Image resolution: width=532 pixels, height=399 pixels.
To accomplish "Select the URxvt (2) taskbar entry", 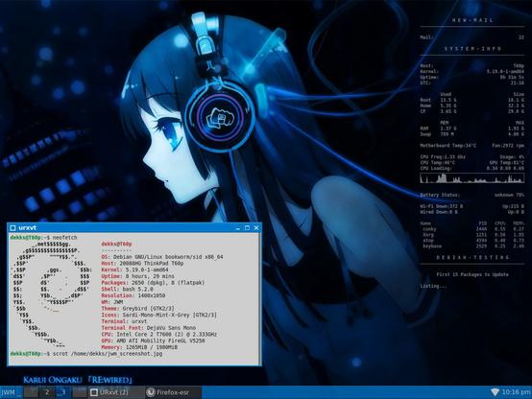I will [116, 392].
